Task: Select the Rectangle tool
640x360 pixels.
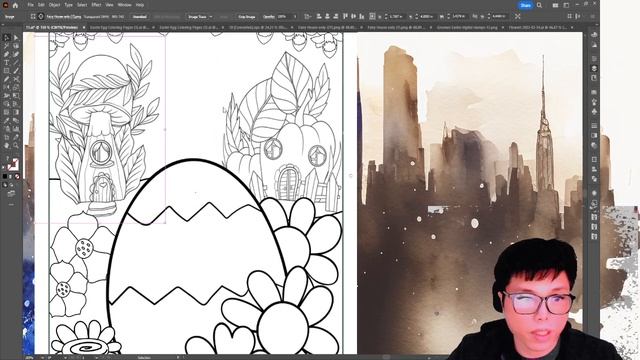Action: pyautogui.click(x=7, y=70)
